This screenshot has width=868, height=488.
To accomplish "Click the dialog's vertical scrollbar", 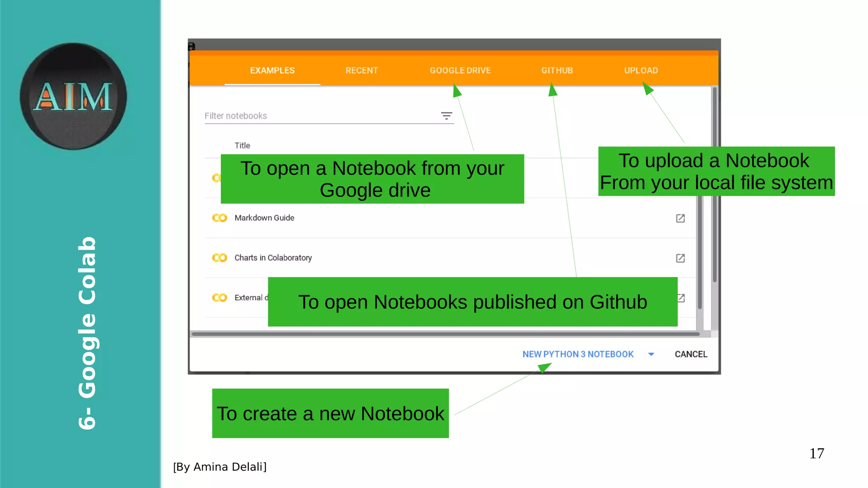I will click(x=715, y=185).
